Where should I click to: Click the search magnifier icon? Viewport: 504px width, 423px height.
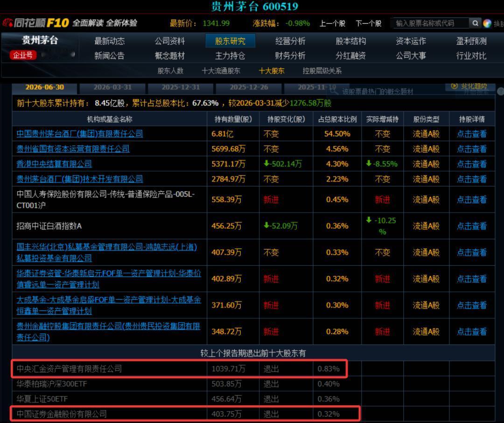(x=475, y=23)
